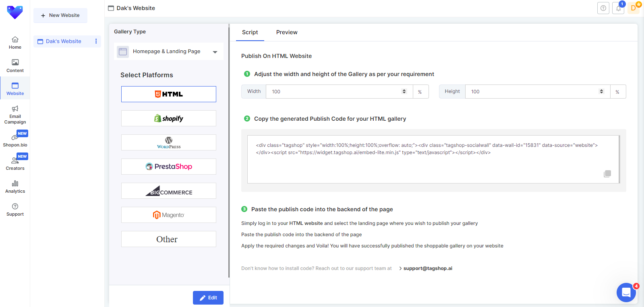Click the Tagshop heart logo

tap(15, 12)
